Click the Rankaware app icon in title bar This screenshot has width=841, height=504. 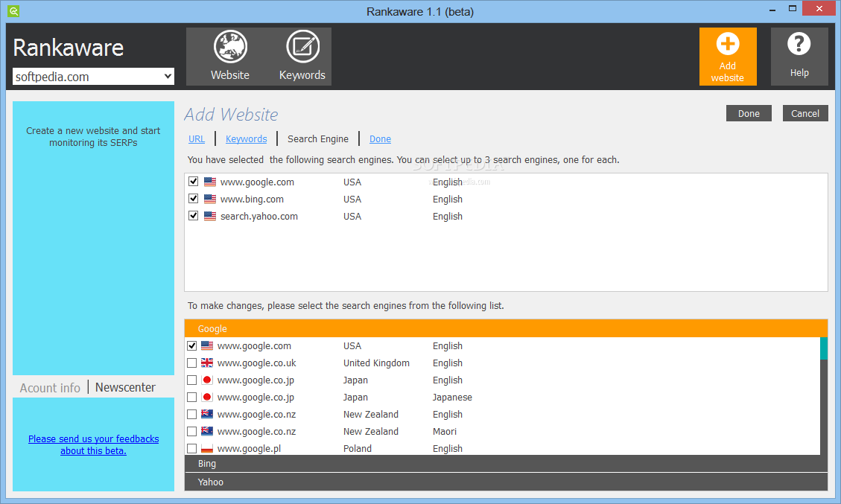coord(13,10)
